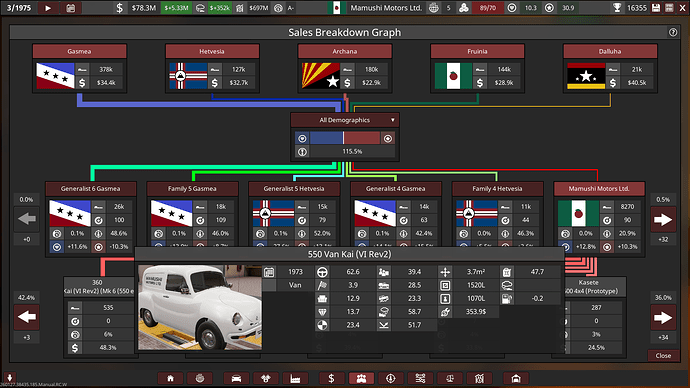Click the 'Kasete' trim label at right
Image resolution: width=690 pixels, height=388 pixels.
point(588,282)
